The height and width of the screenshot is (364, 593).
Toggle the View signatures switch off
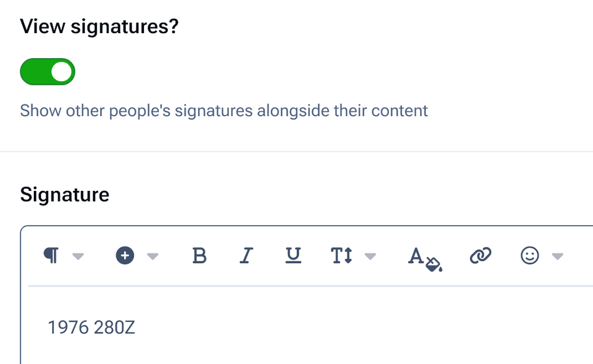(x=47, y=72)
